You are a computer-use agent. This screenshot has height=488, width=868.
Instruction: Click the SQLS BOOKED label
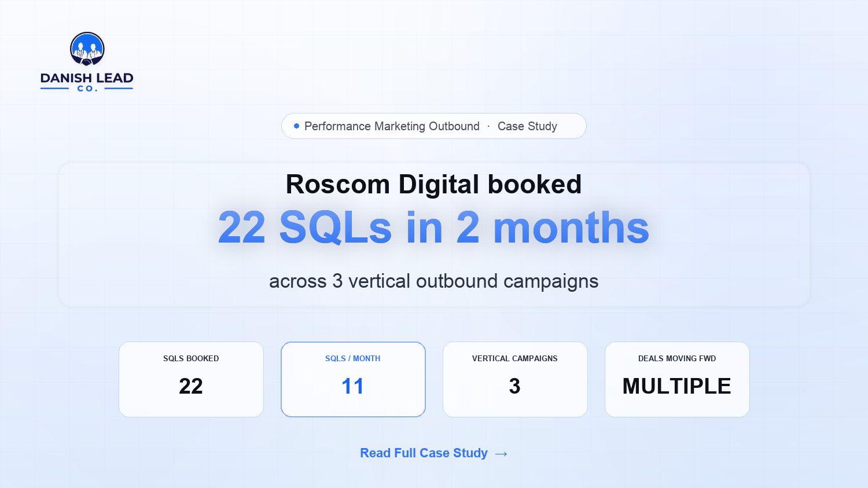point(191,359)
